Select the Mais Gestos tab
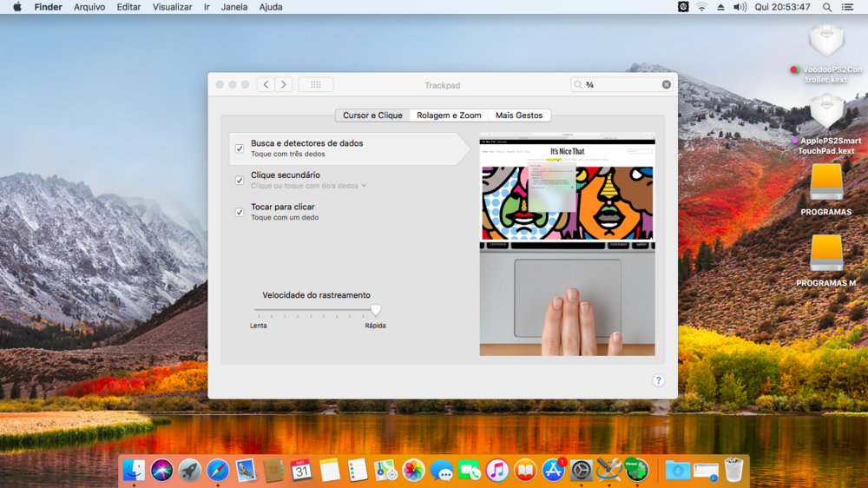 [x=519, y=115]
